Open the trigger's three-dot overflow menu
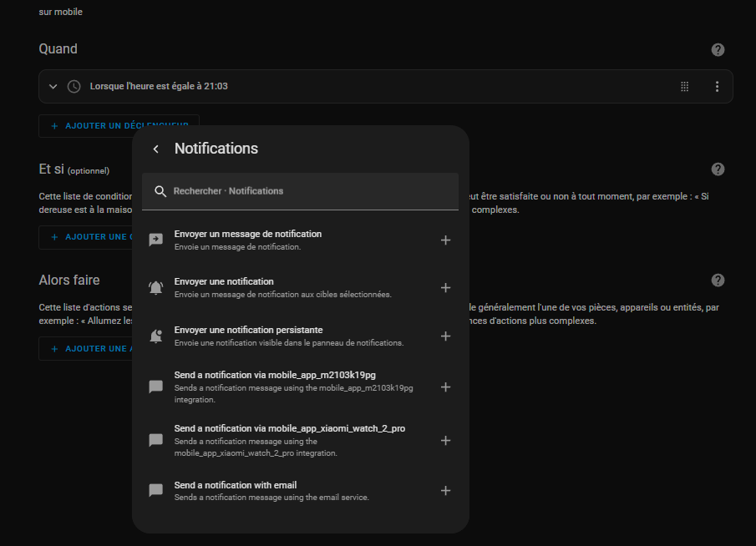This screenshot has width=756, height=546. point(717,86)
